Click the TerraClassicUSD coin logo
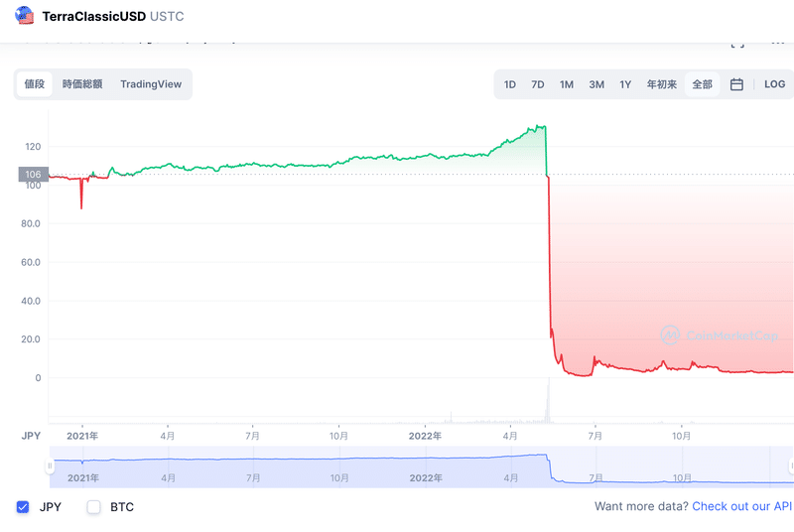Viewport: 794px width, 532px height. (22, 17)
